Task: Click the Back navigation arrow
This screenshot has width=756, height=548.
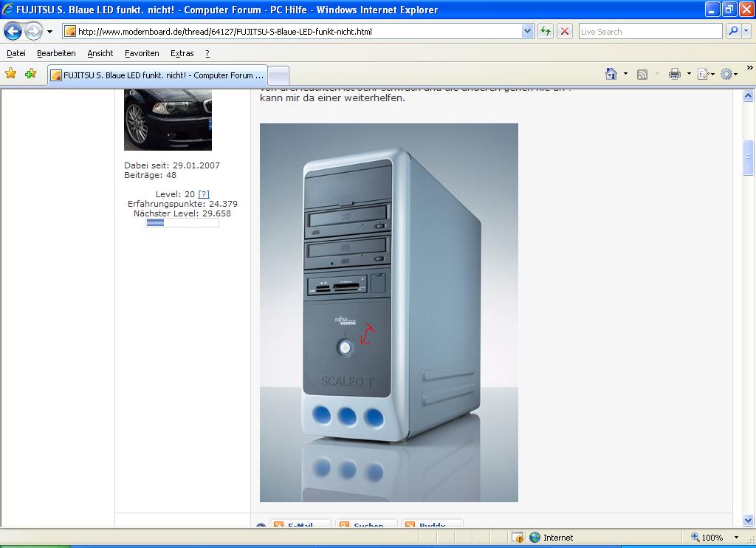Action: click(13, 31)
